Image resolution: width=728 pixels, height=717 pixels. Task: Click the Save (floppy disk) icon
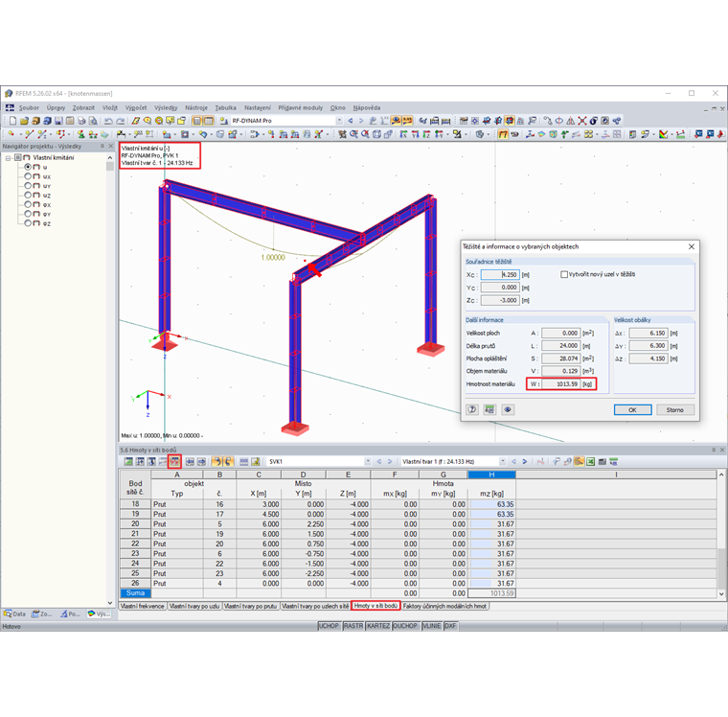pos(58,121)
